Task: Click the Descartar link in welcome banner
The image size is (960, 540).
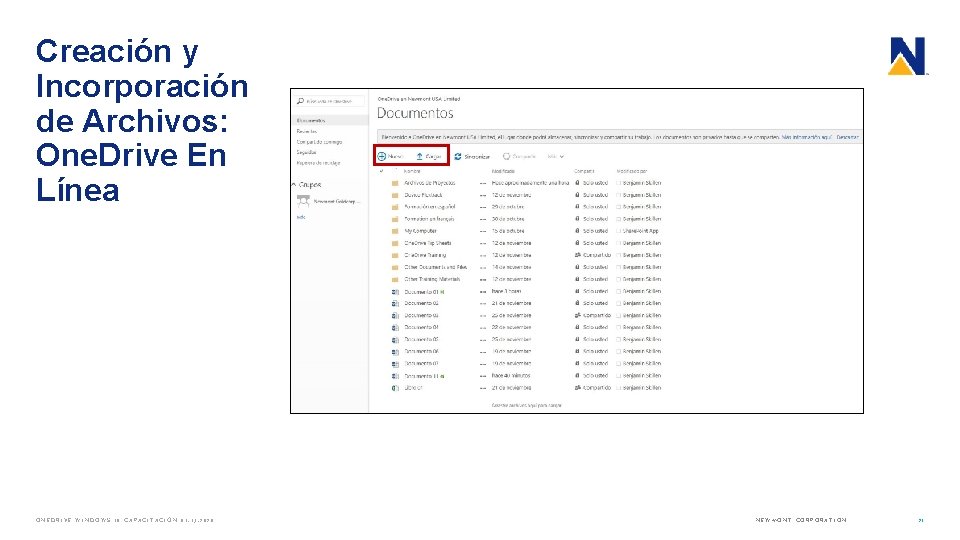Action: (x=848, y=137)
